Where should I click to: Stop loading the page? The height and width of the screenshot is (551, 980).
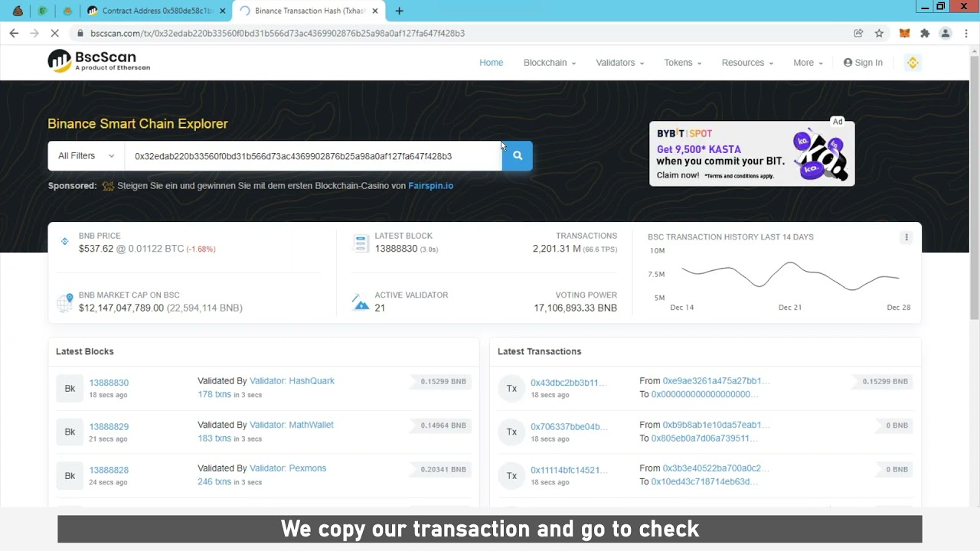coord(54,34)
